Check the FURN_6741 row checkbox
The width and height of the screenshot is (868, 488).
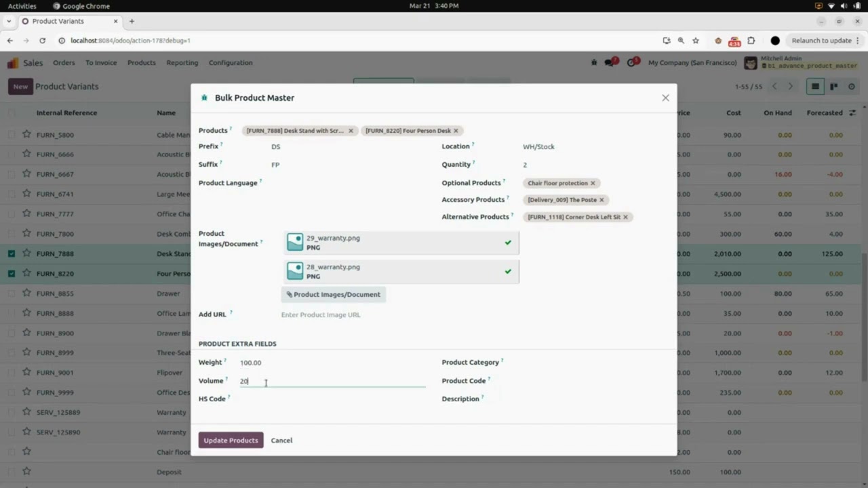[12, 194]
